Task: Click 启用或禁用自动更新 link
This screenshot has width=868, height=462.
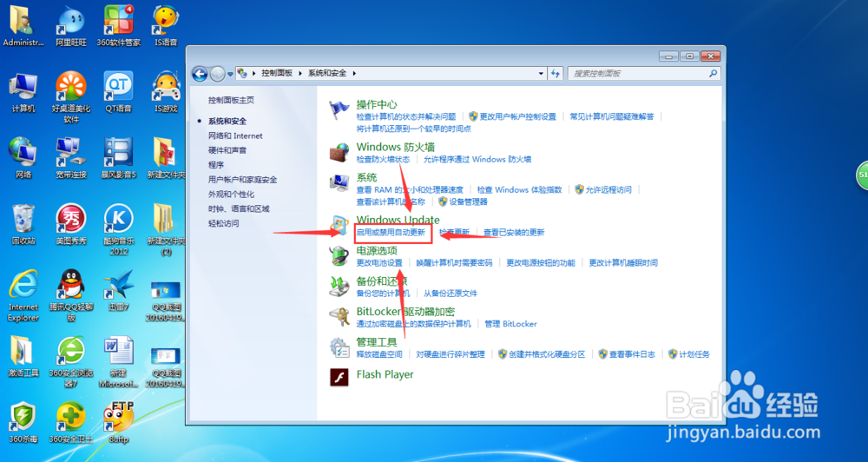Action: pos(391,232)
